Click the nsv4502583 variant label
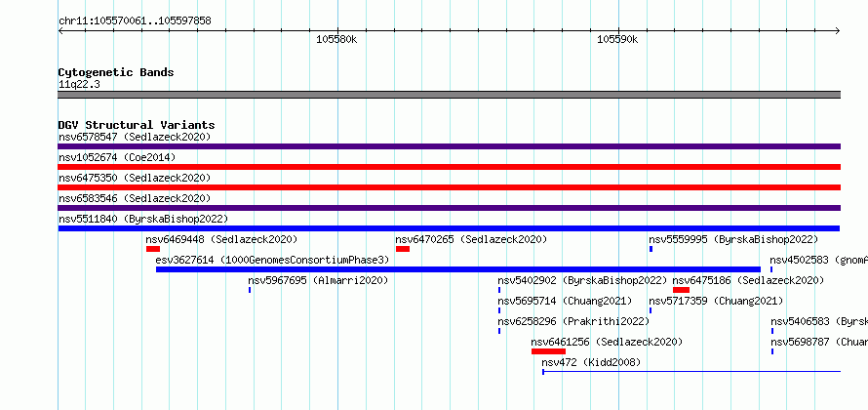 click(818, 260)
